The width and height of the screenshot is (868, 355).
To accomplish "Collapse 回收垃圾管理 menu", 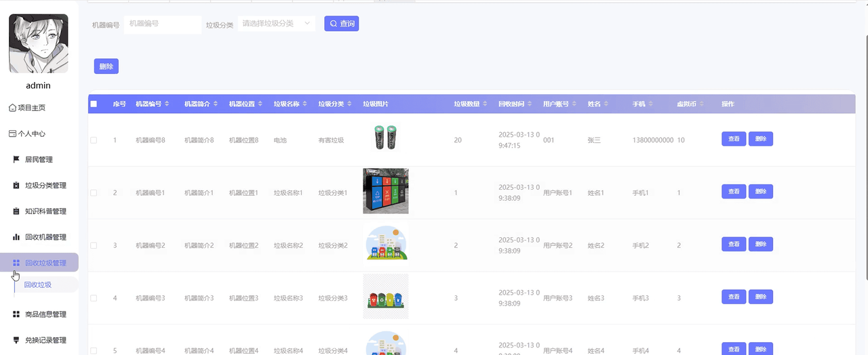I will (41, 263).
